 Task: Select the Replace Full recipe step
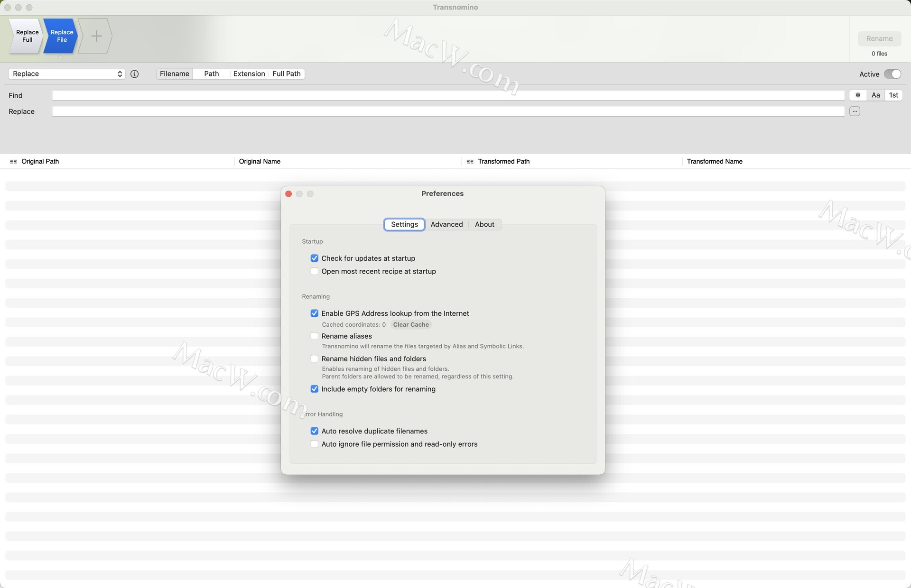pos(27,36)
